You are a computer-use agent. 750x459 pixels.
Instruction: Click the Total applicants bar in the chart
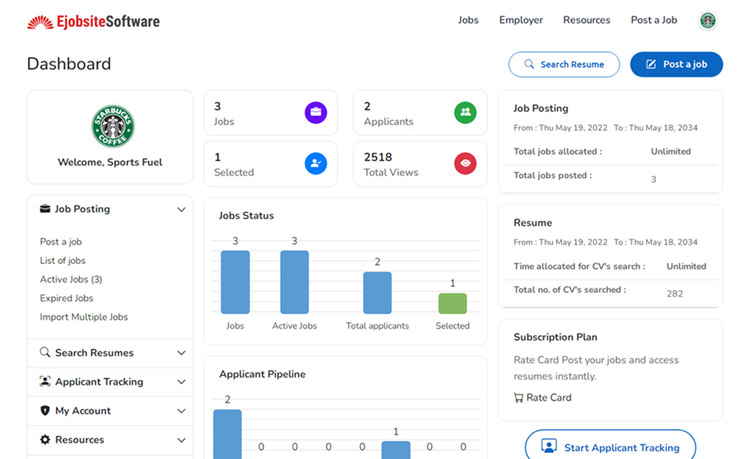377,293
